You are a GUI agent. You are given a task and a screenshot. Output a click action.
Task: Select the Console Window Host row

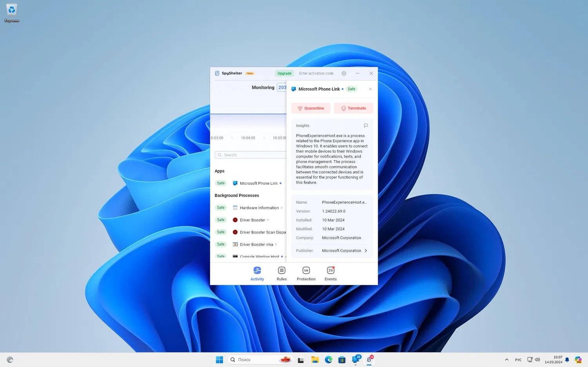click(x=250, y=257)
